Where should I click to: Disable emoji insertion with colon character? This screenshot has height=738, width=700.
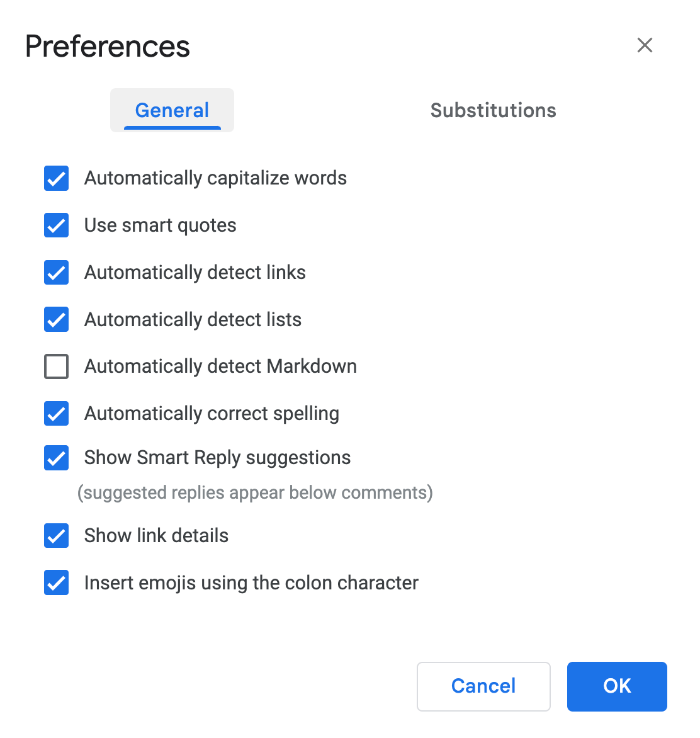pos(56,583)
